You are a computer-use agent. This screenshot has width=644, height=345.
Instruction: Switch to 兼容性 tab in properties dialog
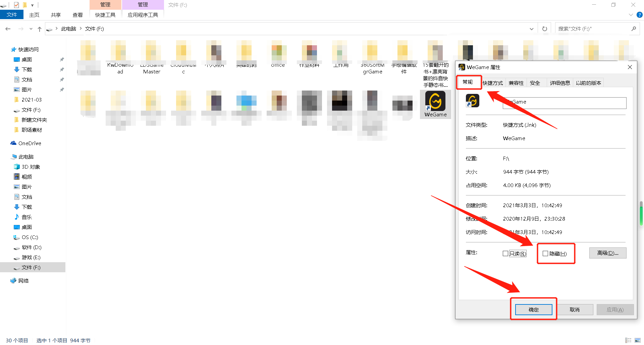tap(516, 83)
